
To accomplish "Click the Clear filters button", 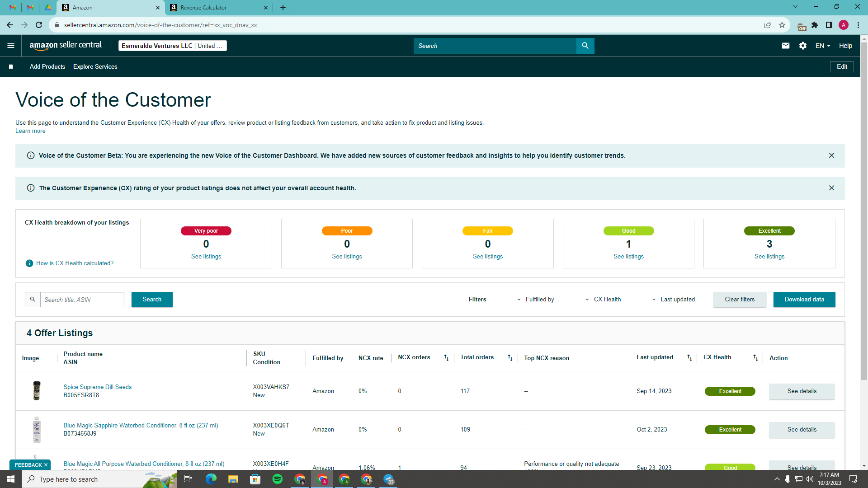I will coord(740,300).
